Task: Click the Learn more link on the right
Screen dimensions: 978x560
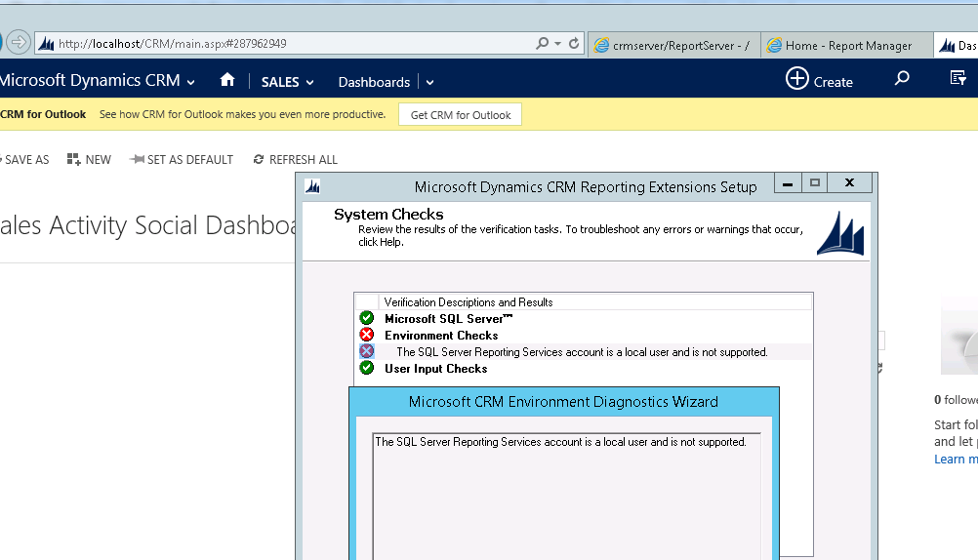Action: point(956,459)
